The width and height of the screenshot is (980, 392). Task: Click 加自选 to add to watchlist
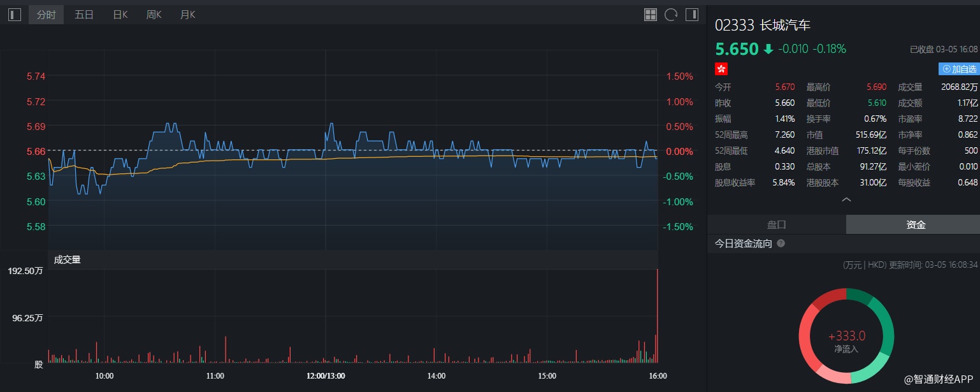click(959, 69)
